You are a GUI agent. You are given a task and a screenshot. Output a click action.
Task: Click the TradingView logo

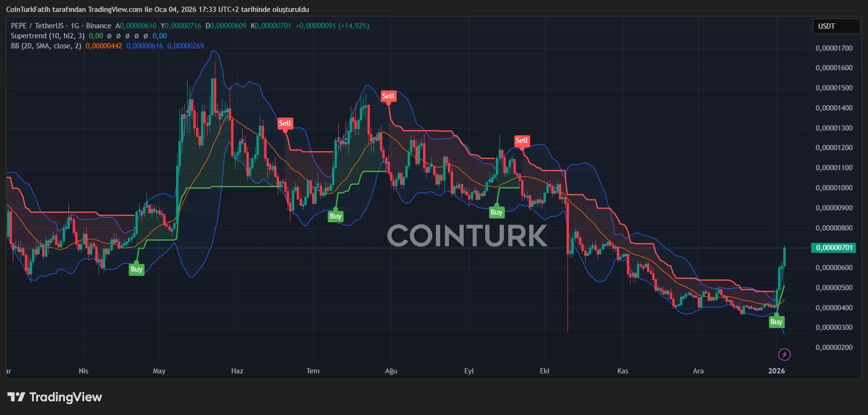click(55, 397)
